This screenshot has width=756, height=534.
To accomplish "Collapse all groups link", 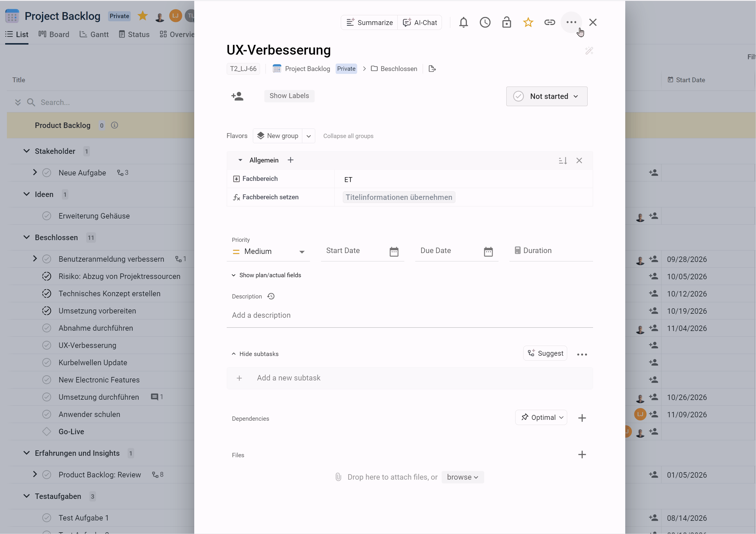I will (348, 136).
